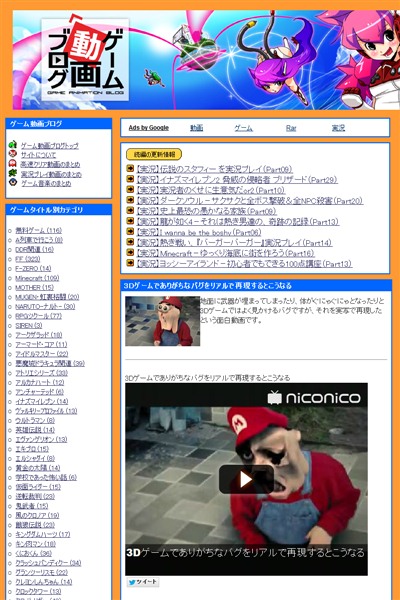Image resolution: width=400 pixels, height=600 pixels.
Task: Click the arrow icon beside ダークソウル entry
Action: coord(130,200)
